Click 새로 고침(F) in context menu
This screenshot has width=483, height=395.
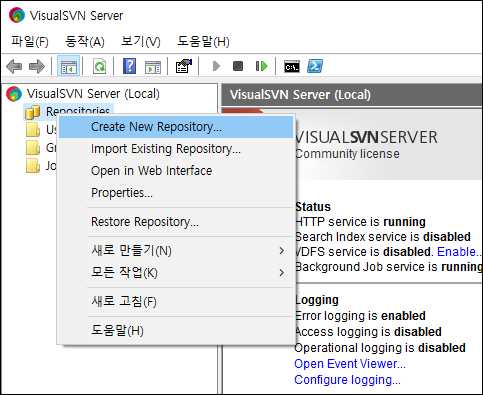point(176,302)
